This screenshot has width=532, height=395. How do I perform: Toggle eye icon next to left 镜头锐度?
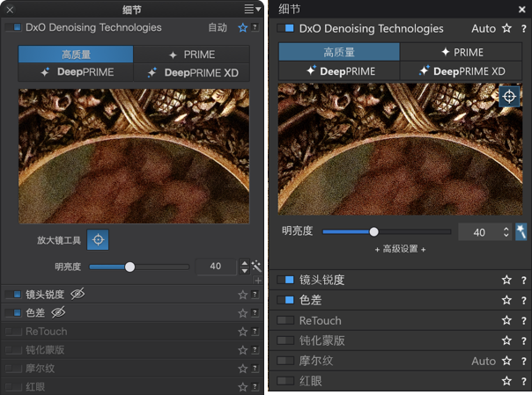[78, 294]
